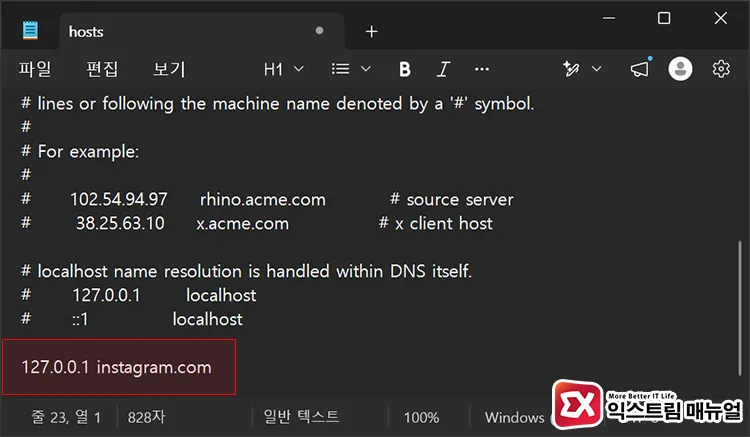Click the text '102.54.94.97'
Image resolution: width=750 pixels, height=437 pixels.
coord(119,199)
